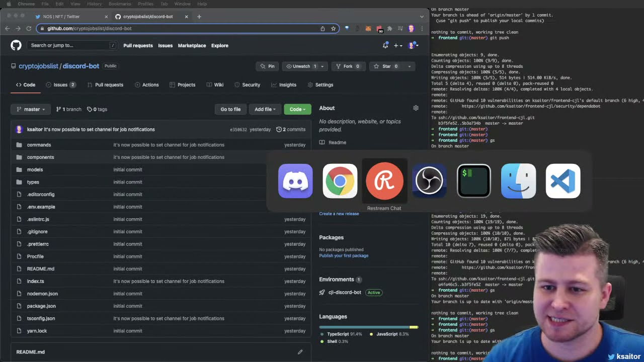Select Restream Chat in the app switcher
This screenshot has width=644, height=362.
click(x=384, y=181)
